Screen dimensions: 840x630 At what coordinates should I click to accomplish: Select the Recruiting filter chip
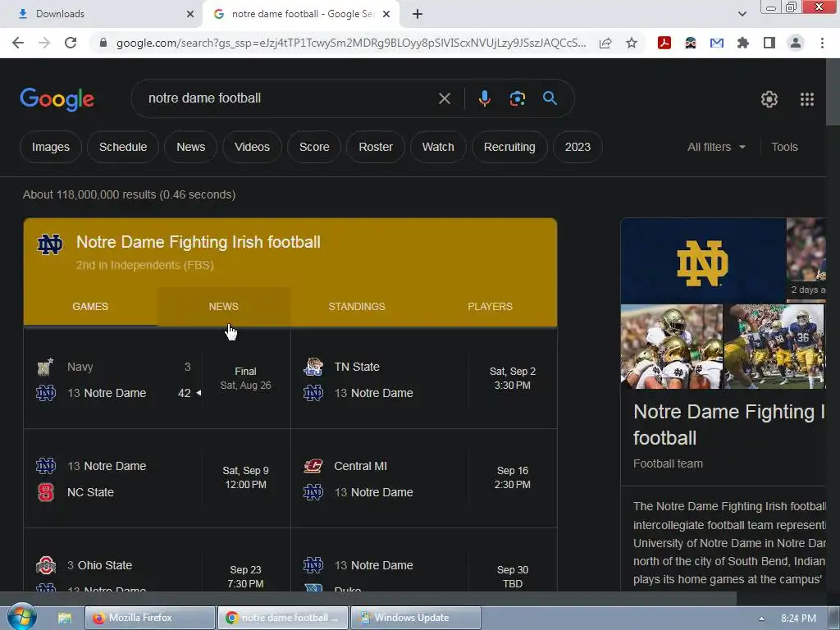click(x=509, y=147)
